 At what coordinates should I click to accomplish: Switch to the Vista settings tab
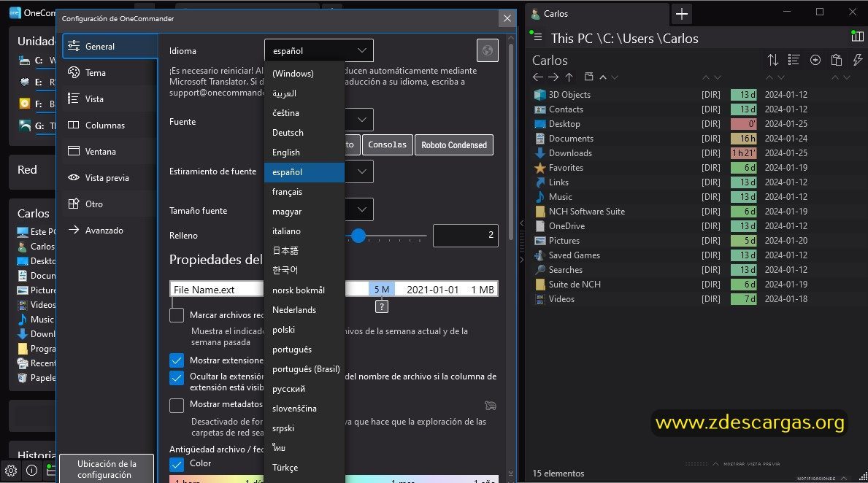click(110, 98)
